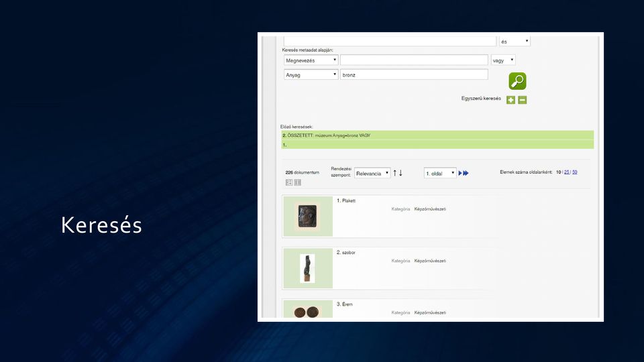Open the Megnevezés metadata dropdown
This screenshot has width=644, height=362.
pyautogui.click(x=311, y=60)
